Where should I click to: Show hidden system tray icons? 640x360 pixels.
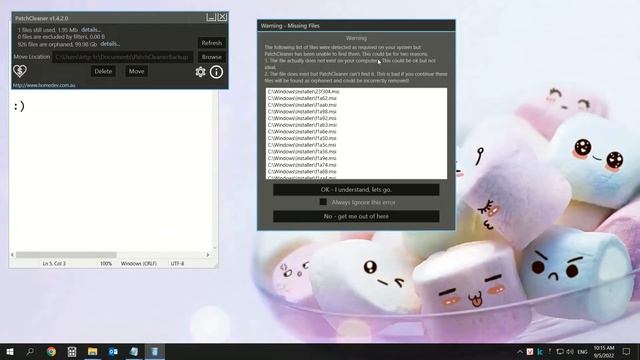520,351
